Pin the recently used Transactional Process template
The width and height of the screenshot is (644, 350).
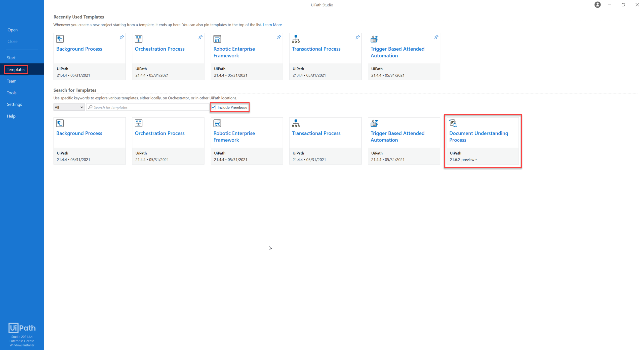click(x=357, y=37)
